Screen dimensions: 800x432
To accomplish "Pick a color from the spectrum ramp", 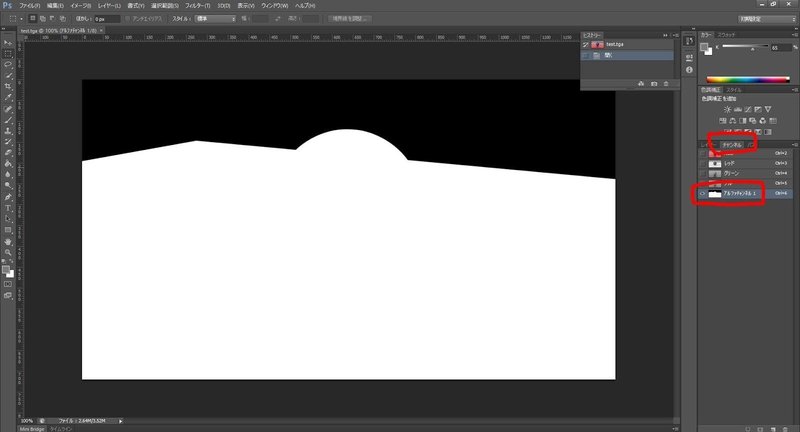I will pyautogui.click(x=748, y=80).
